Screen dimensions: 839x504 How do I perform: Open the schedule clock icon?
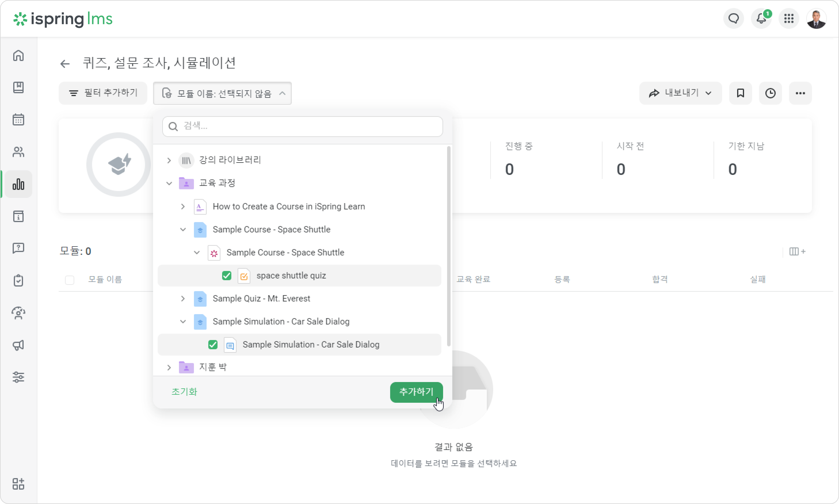770,93
